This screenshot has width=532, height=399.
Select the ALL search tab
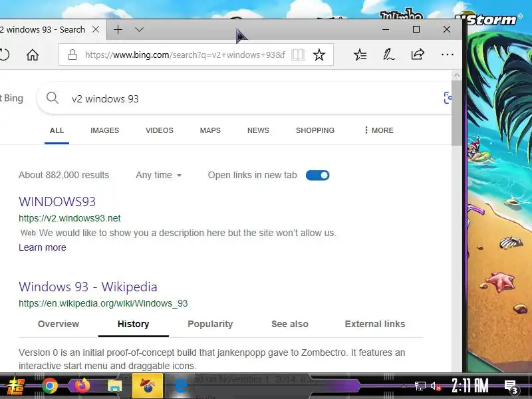point(57,130)
